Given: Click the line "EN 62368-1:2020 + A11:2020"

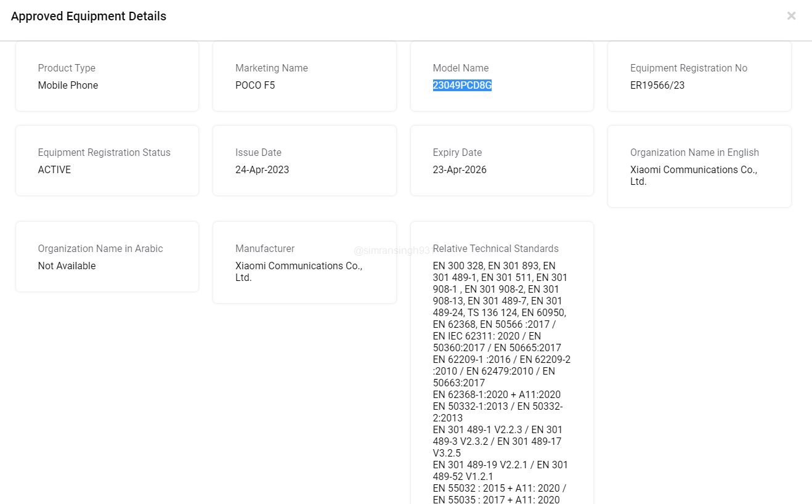Looking at the screenshot, I should pyautogui.click(x=497, y=395).
